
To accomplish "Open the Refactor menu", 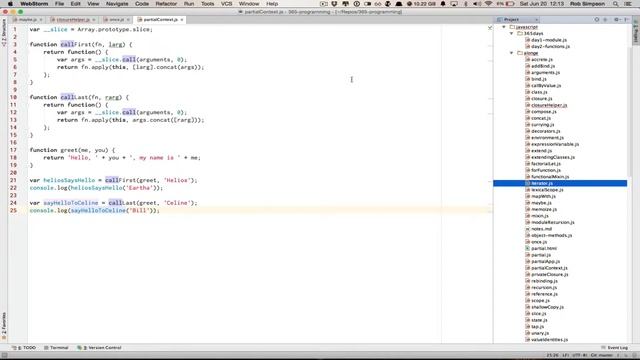I will pos(166,4).
